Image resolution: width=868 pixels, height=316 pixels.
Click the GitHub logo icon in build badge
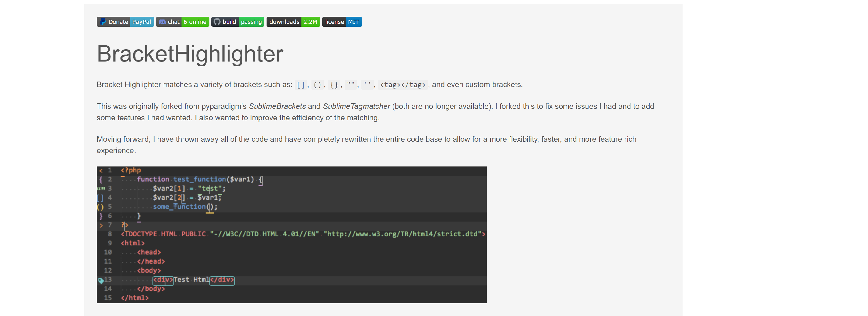click(x=217, y=22)
